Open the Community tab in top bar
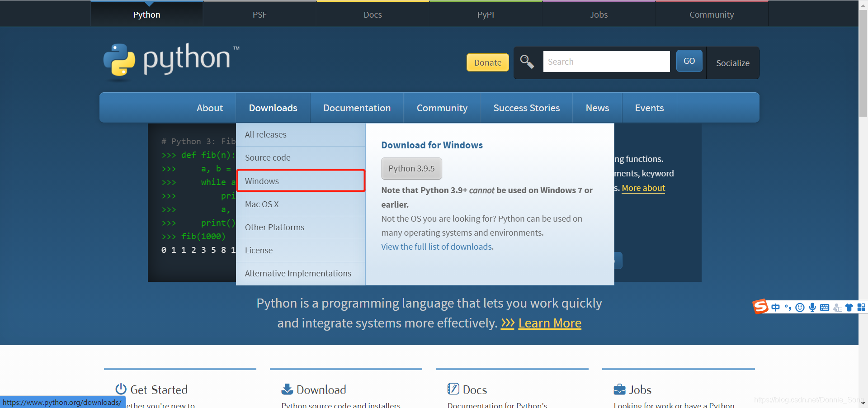 pyautogui.click(x=712, y=14)
